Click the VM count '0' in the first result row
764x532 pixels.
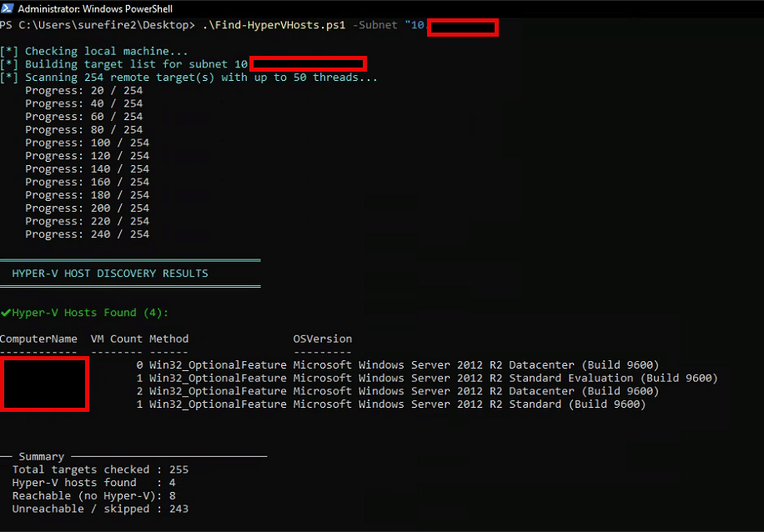[140, 365]
